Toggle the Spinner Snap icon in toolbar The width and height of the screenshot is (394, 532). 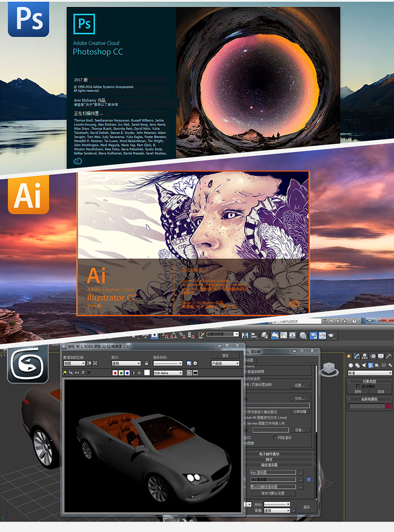pyautogui.click(x=191, y=335)
